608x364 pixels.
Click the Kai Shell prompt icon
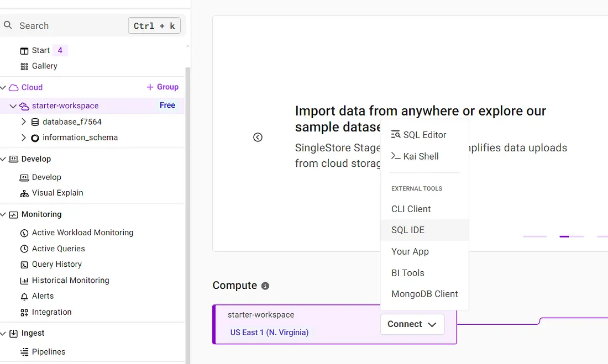(396, 156)
